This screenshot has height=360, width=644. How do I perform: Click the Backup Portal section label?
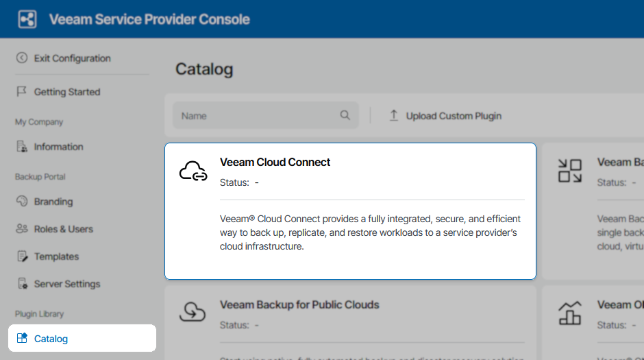(x=40, y=177)
